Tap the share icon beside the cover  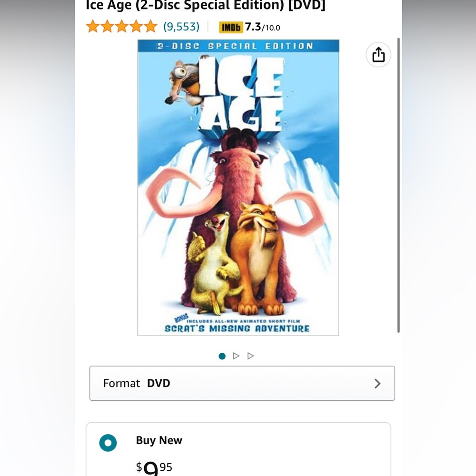coord(378,55)
